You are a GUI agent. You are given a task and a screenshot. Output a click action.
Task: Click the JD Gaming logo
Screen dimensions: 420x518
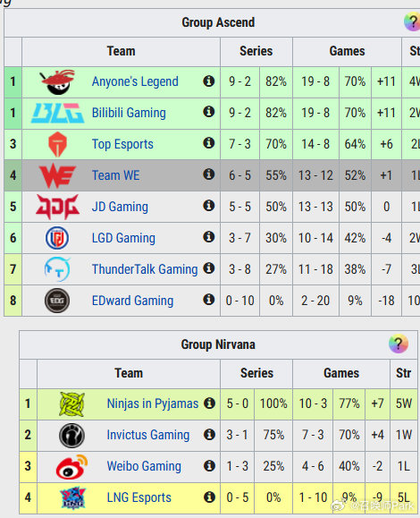coord(57,207)
